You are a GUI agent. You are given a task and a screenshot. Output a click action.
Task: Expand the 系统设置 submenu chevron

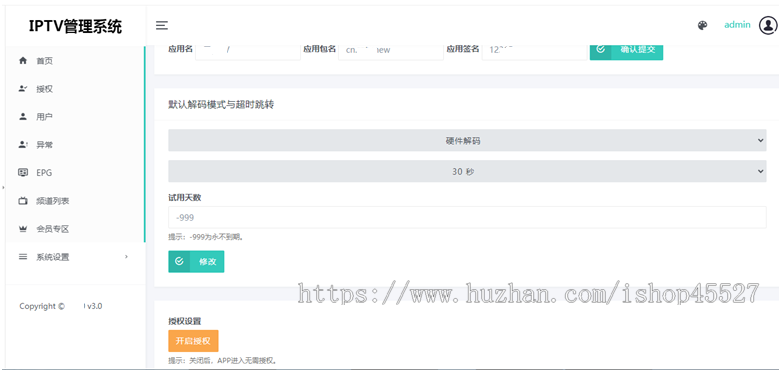[126, 257]
